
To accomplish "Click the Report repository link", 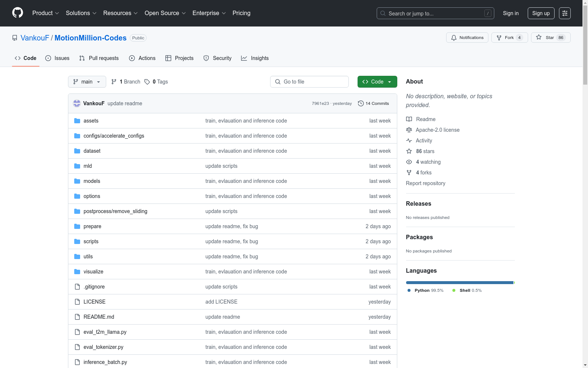I will pos(426,183).
